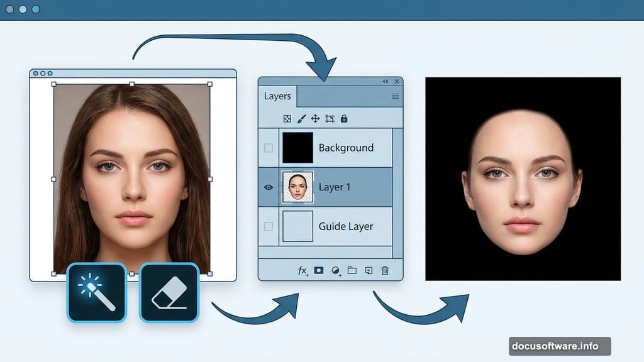Viewport: 644px width, 362px height.
Task: Select the Magic Wand tool
Action: (x=96, y=293)
